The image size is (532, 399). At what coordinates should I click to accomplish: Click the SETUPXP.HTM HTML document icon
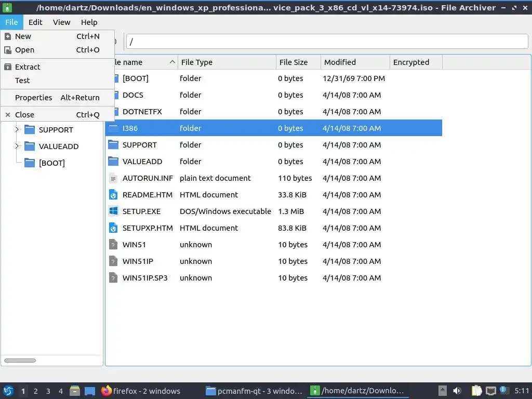[113, 228]
